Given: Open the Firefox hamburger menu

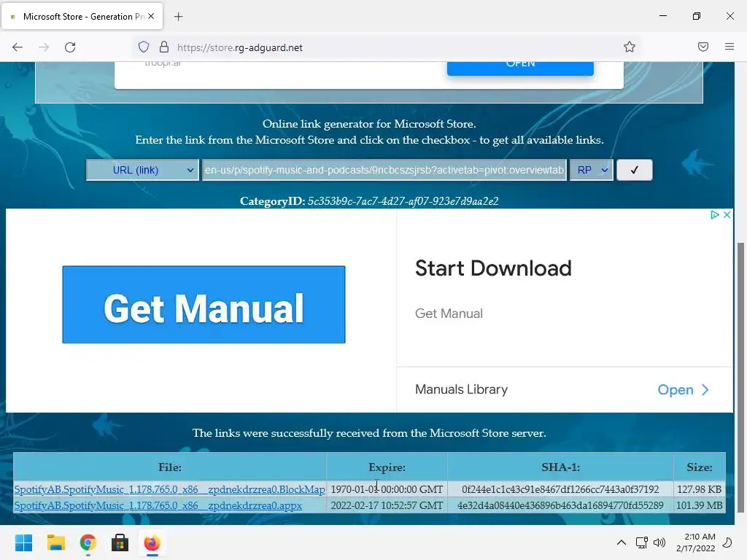Looking at the screenshot, I should (x=729, y=47).
